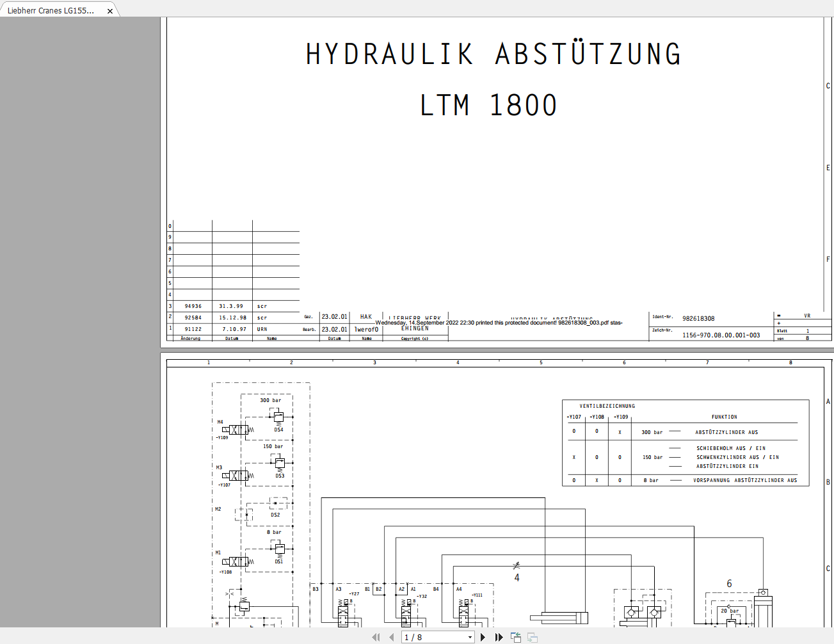This screenshot has width=834, height=644.
Task: Return to the previous view using the history icon
Action: coord(515,637)
